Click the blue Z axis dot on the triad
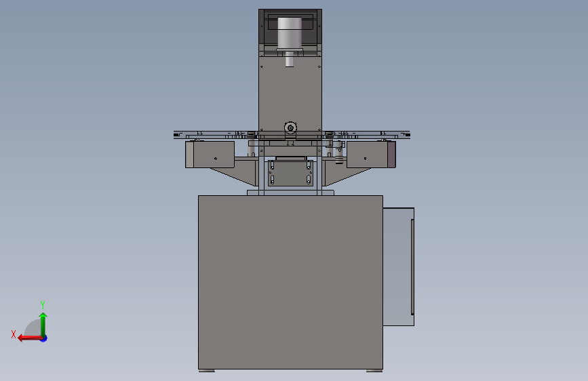This screenshot has height=381, width=588. (44, 338)
